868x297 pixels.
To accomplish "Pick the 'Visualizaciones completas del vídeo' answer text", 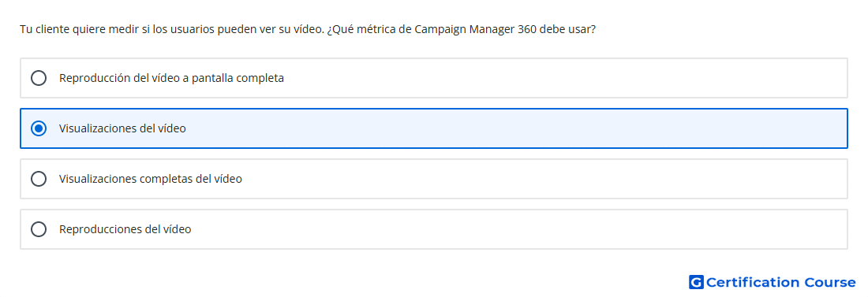I will [151, 179].
